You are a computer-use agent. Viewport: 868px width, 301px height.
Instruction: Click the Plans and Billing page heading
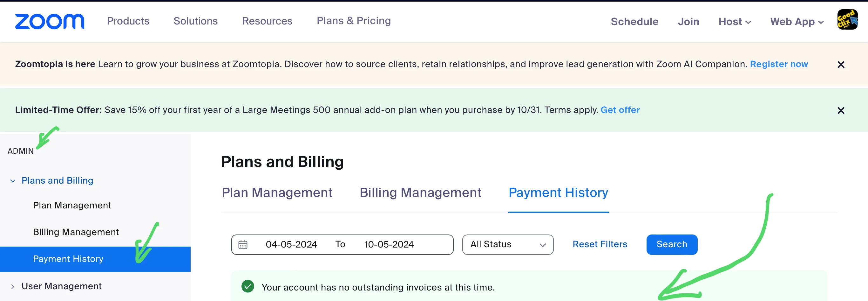(282, 162)
